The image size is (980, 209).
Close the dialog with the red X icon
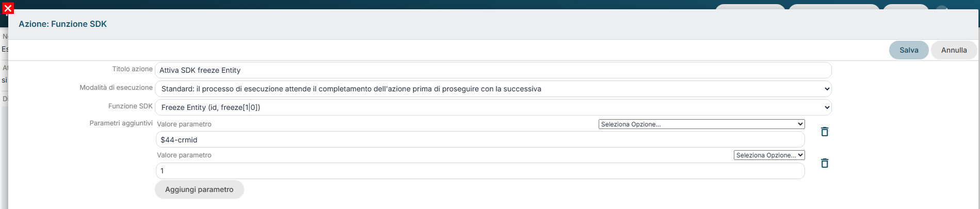(8, 8)
